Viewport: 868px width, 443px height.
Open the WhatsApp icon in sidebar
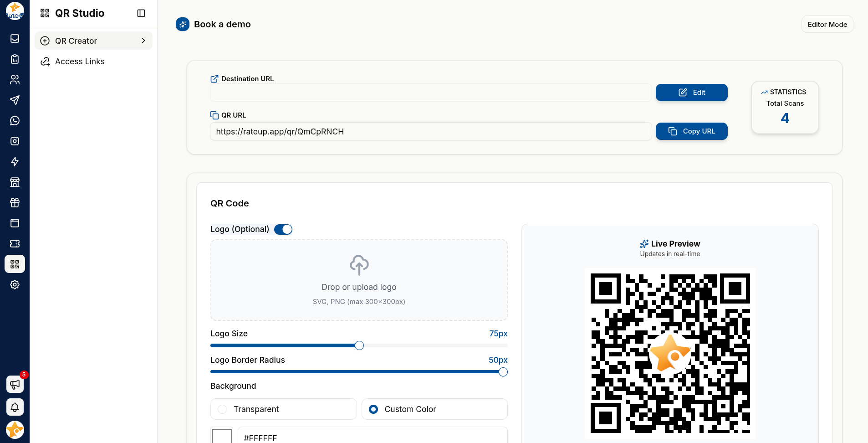[15, 121]
